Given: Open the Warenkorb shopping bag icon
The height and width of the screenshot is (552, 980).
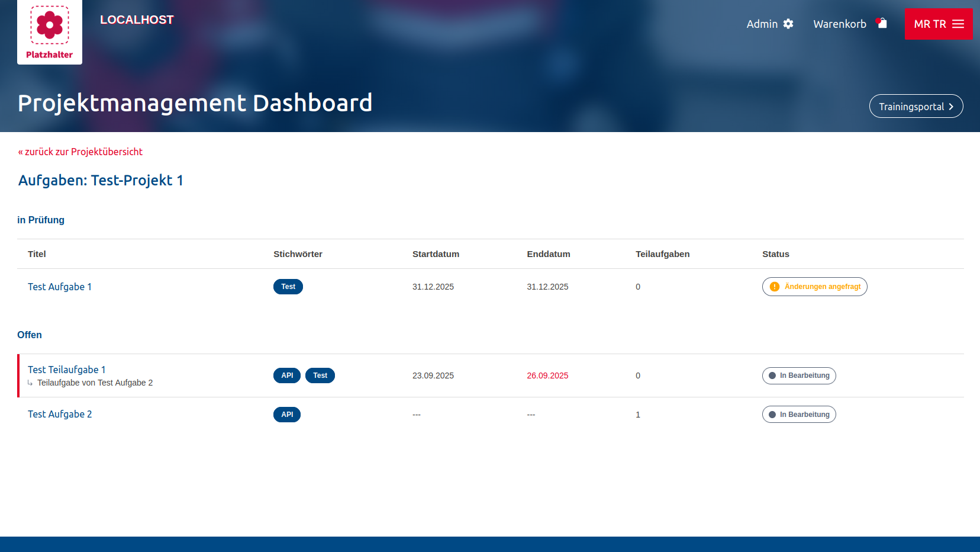Looking at the screenshot, I should click(882, 23).
